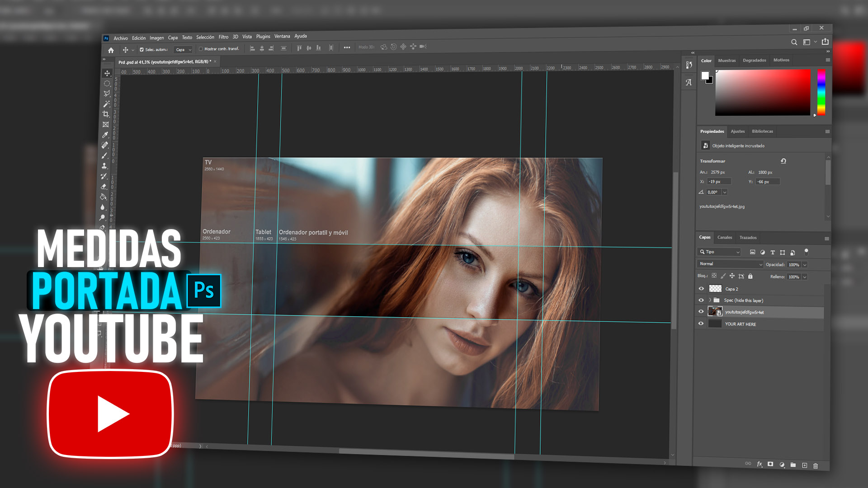Toggle Selec. autom. checkbox

(142, 50)
